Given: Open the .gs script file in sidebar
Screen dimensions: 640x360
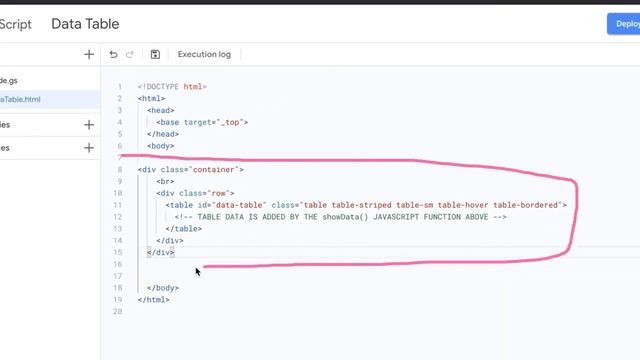Looking at the screenshot, I should (9, 81).
